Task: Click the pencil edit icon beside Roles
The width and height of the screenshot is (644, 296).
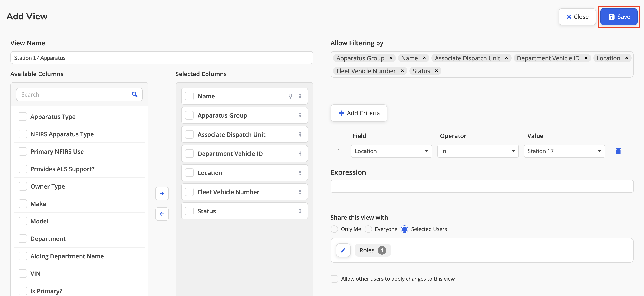Action: pos(343,250)
